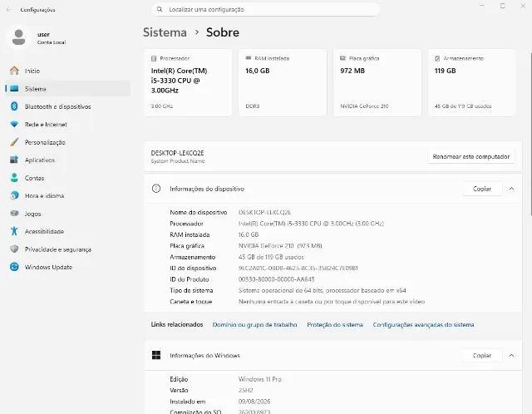Click the 25H2 version value
Screen dimensions: 532x414
[x=246, y=390]
